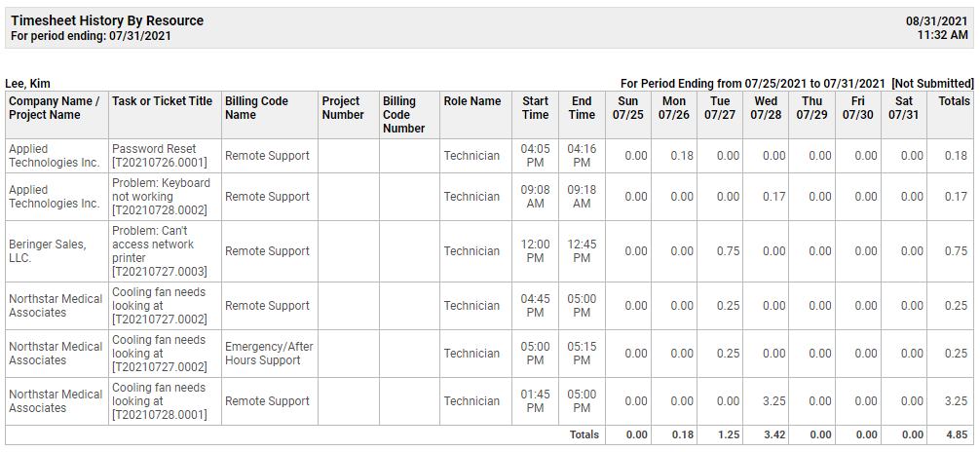Select the Beringer Sales, LLC. company cell
This screenshot has height=452, width=980.
tap(57, 251)
